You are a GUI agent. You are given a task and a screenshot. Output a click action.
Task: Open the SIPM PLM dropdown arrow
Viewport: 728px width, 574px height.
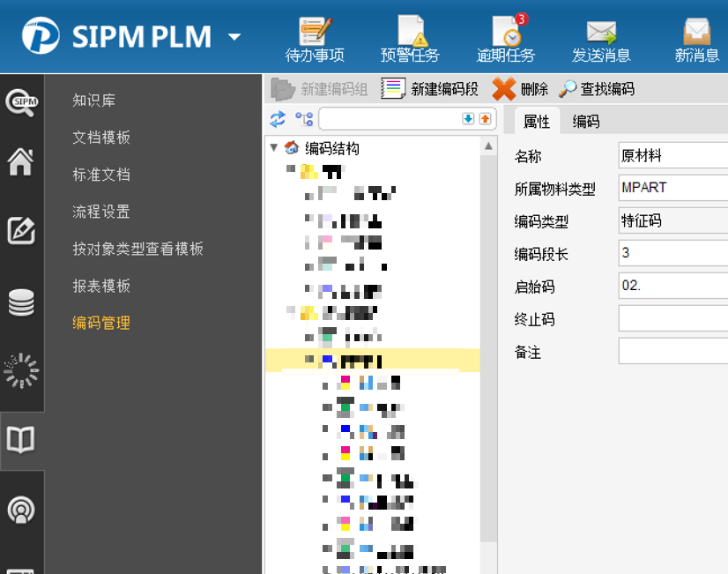[x=234, y=36]
